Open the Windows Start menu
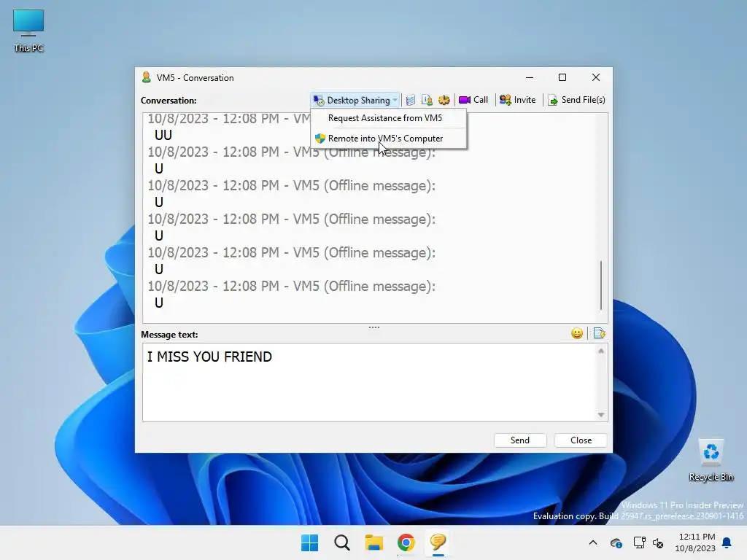 pyautogui.click(x=309, y=542)
